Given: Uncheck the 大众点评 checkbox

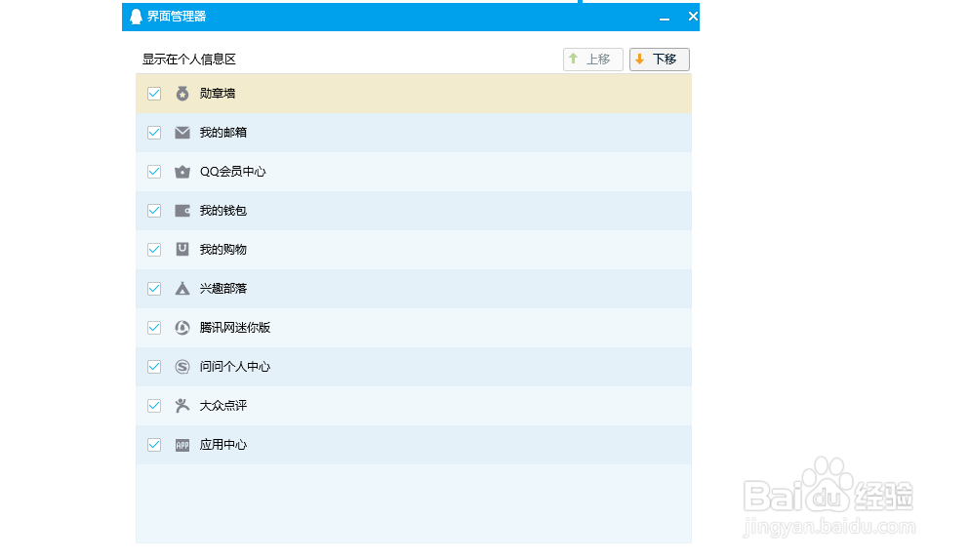Looking at the screenshot, I should click(154, 406).
